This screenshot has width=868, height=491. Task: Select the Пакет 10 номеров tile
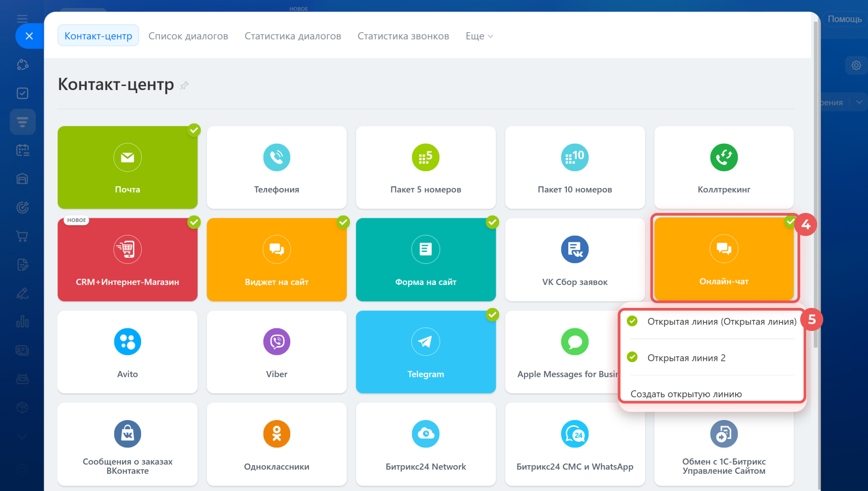point(575,167)
